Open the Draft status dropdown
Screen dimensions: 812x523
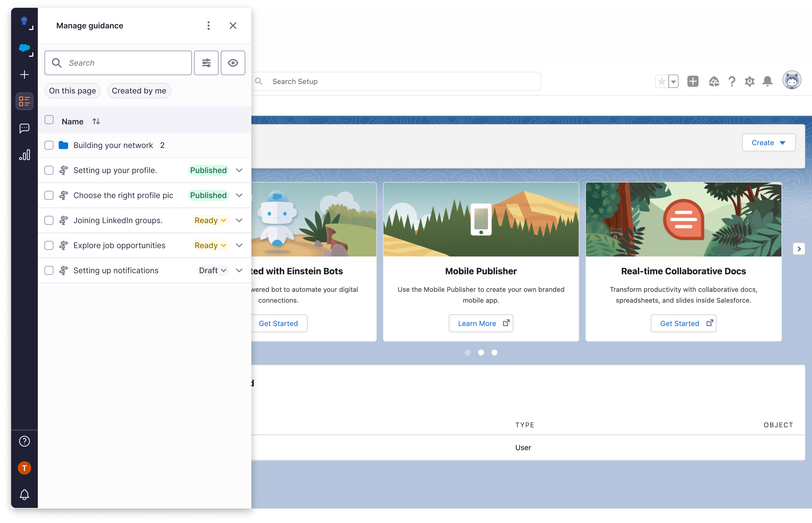pos(212,270)
